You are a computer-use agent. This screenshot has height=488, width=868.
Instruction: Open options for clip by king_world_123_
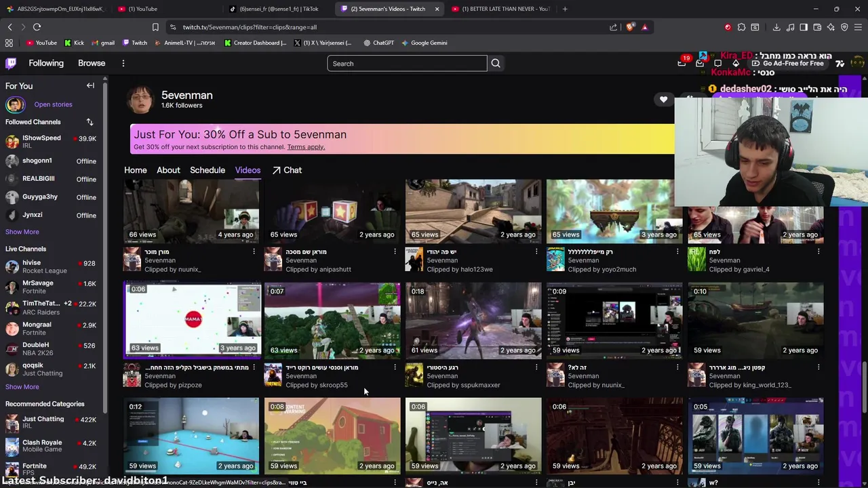(x=818, y=367)
